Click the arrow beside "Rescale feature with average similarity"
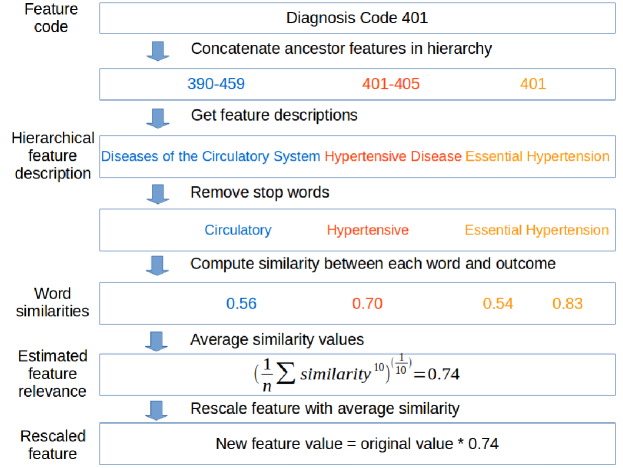This screenshot has height=468, width=623. coord(158,410)
